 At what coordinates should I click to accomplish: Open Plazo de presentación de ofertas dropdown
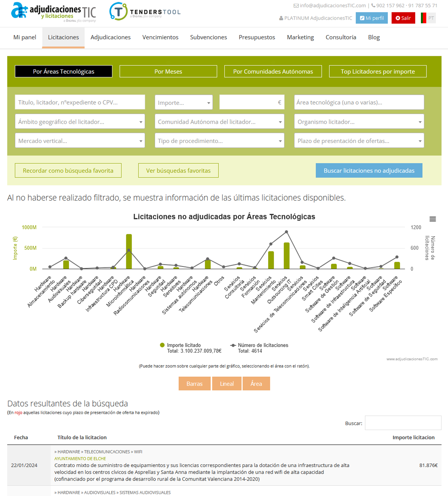(359, 141)
